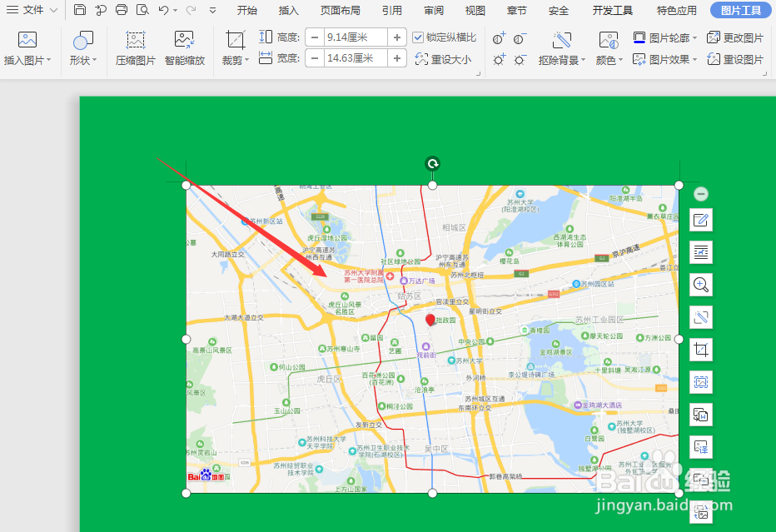The height and width of the screenshot is (532, 776).
Task: Click 压缩图片 compress picture
Action: pyautogui.click(x=135, y=48)
